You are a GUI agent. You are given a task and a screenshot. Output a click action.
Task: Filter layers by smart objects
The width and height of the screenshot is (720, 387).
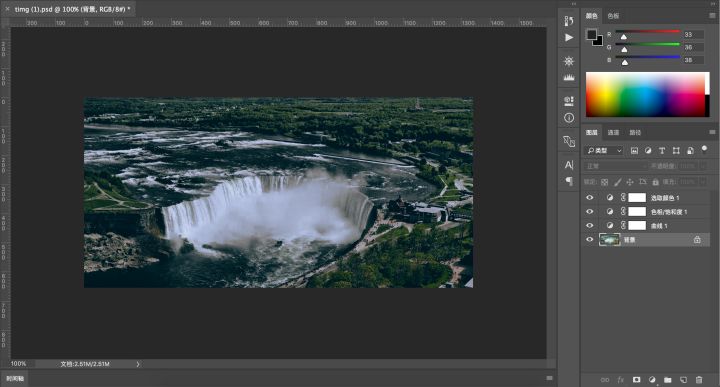click(690, 151)
